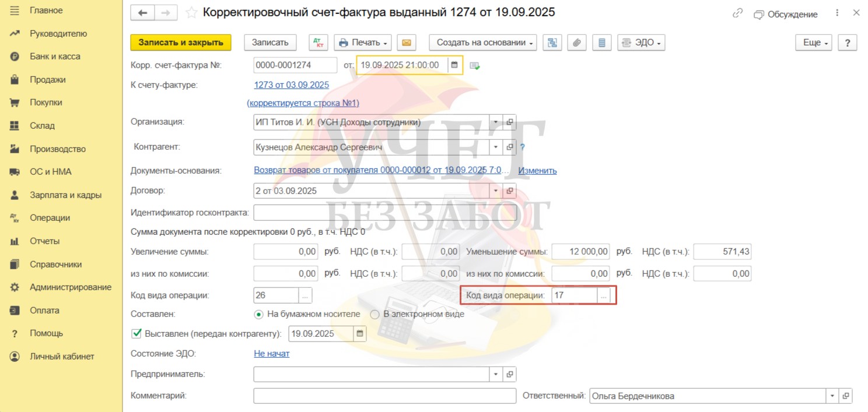Choose operation code via ... next to 26

click(x=306, y=295)
